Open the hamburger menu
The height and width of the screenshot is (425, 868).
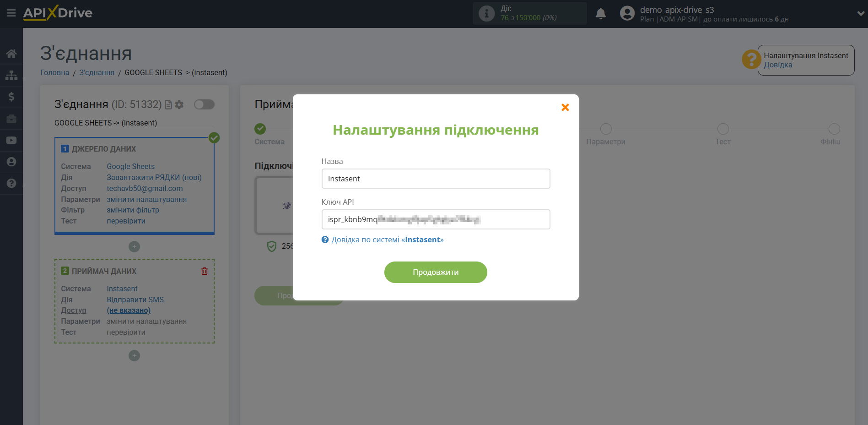[x=11, y=13]
